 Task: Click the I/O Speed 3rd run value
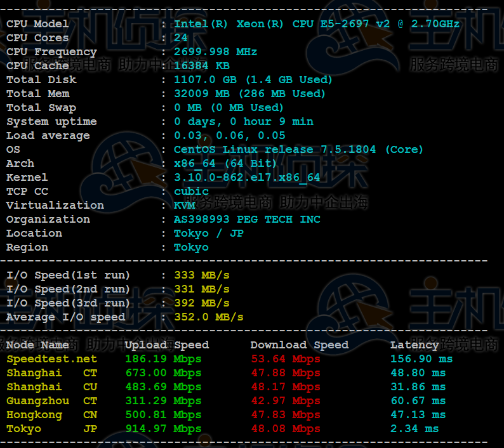(202, 303)
